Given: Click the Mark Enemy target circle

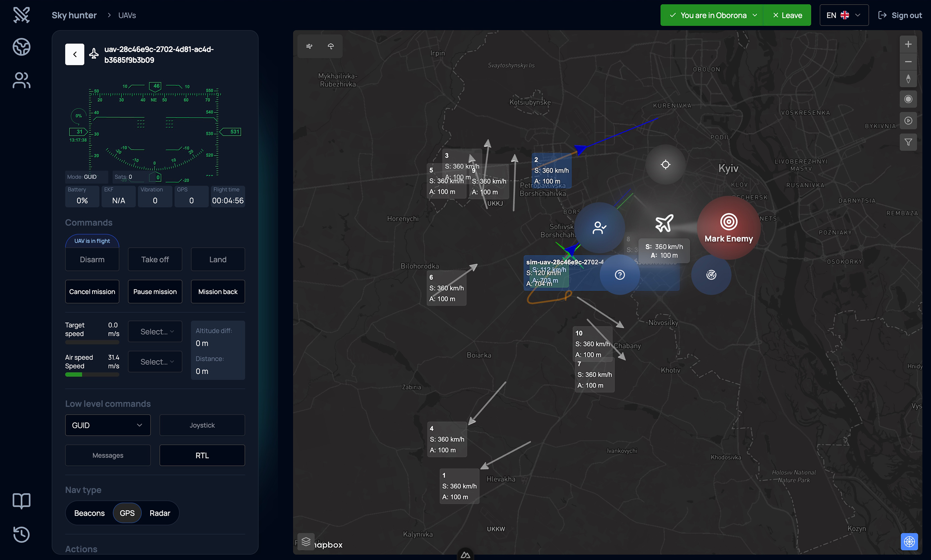Looking at the screenshot, I should coord(728,228).
